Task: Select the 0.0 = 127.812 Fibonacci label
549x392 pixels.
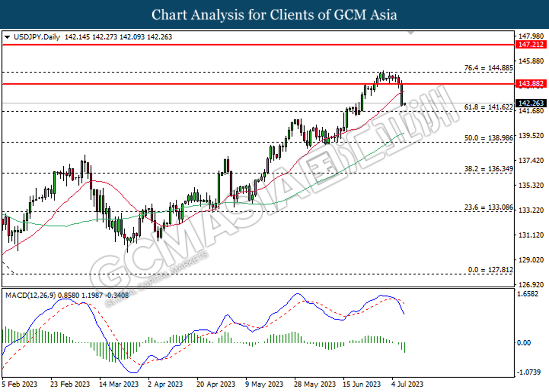Action: pos(490,270)
